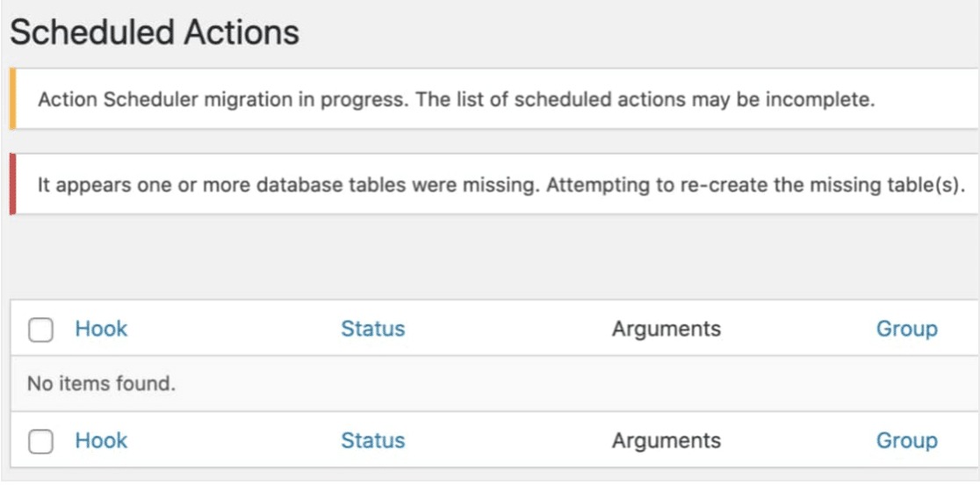Click the 'No items found.' table row
This screenshot has width=980, height=485.
(x=102, y=384)
